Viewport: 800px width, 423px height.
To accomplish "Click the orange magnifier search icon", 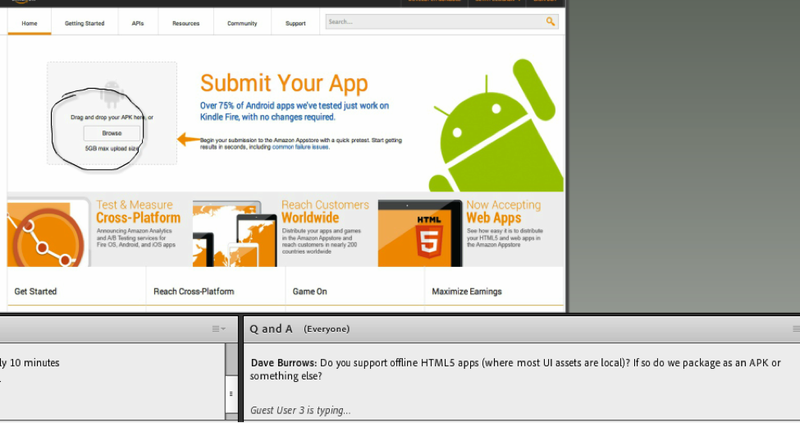I will 550,21.
